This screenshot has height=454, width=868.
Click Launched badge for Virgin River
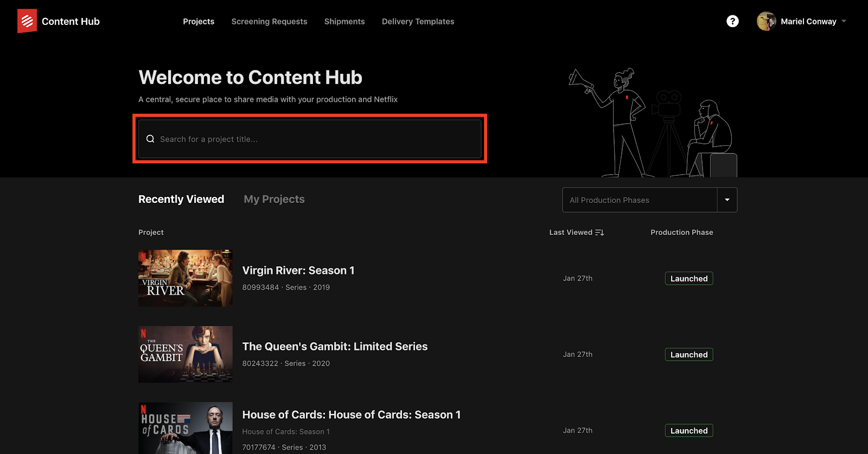689,278
